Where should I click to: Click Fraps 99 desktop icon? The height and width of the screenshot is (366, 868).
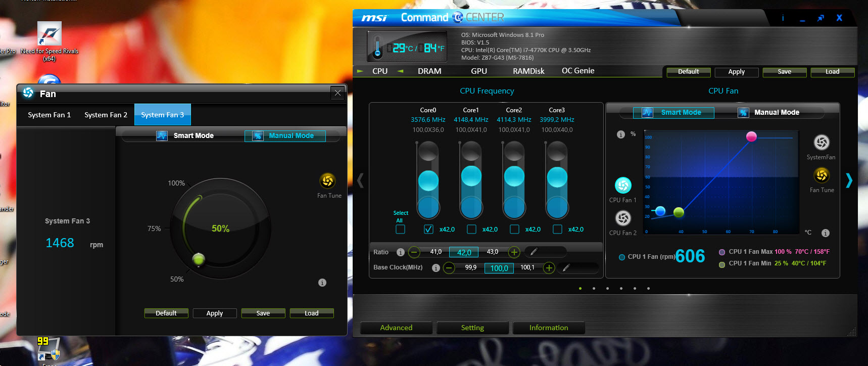[49, 350]
